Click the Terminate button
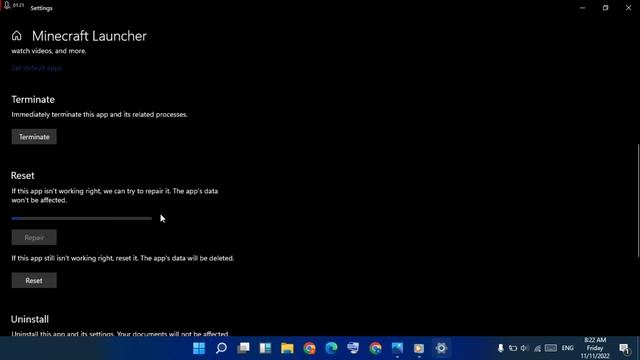The height and width of the screenshot is (360, 640). [34, 137]
